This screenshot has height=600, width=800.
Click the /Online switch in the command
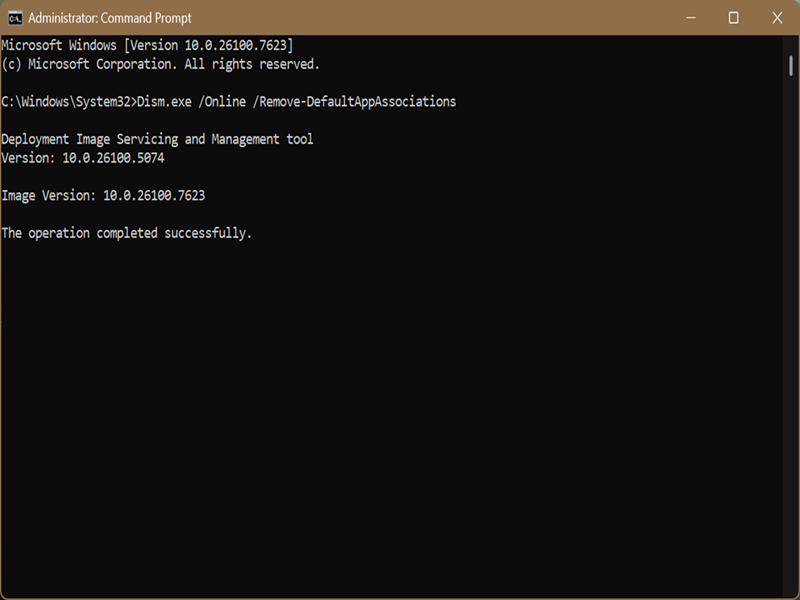pyautogui.click(x=221, y=102)
